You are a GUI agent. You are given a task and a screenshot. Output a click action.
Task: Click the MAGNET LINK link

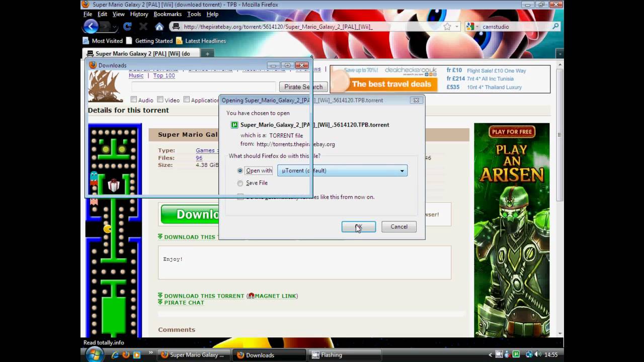tap(275, 296)
